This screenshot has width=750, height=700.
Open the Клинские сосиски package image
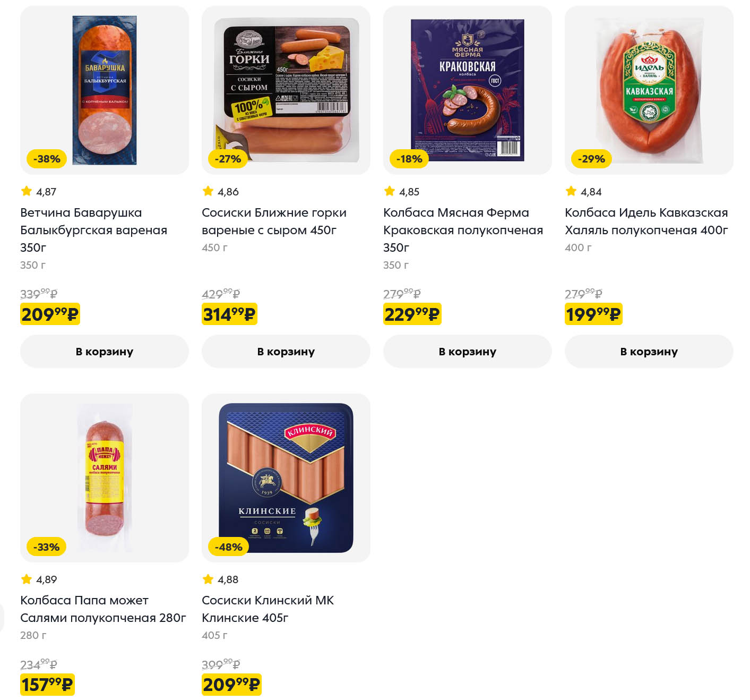click(x=286, y=478)
